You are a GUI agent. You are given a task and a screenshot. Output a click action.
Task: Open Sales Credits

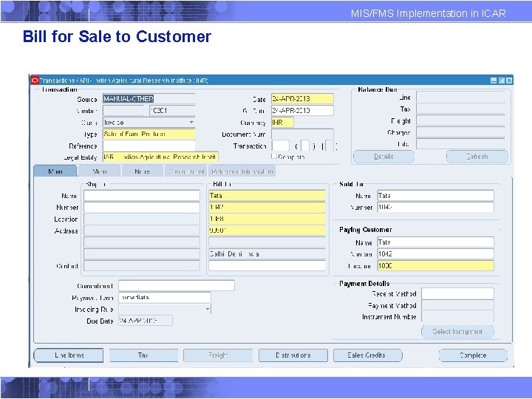coord(367,355)
